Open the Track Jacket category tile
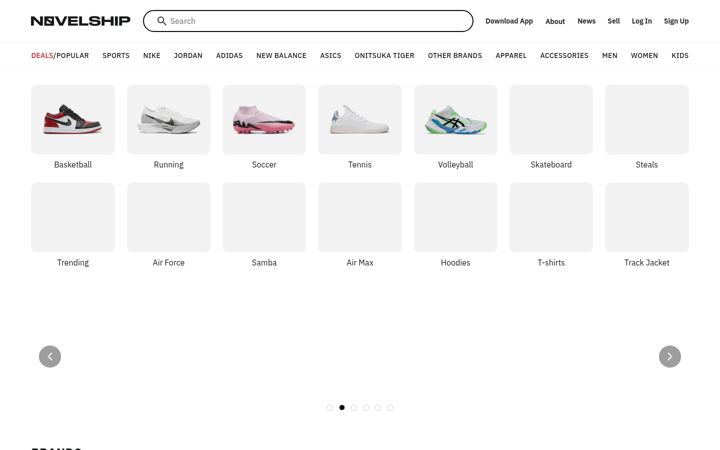 point(647,217)
